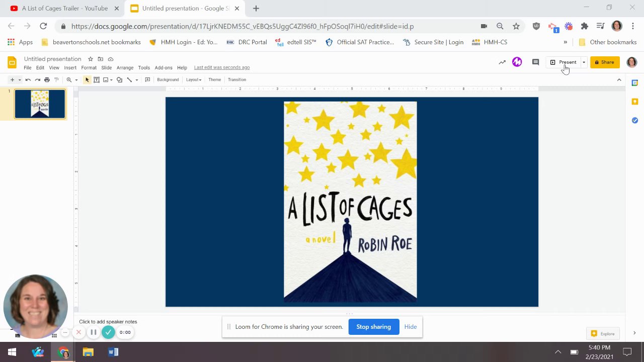
Task: Open the Insert menu
Action: tap(70, 67)
